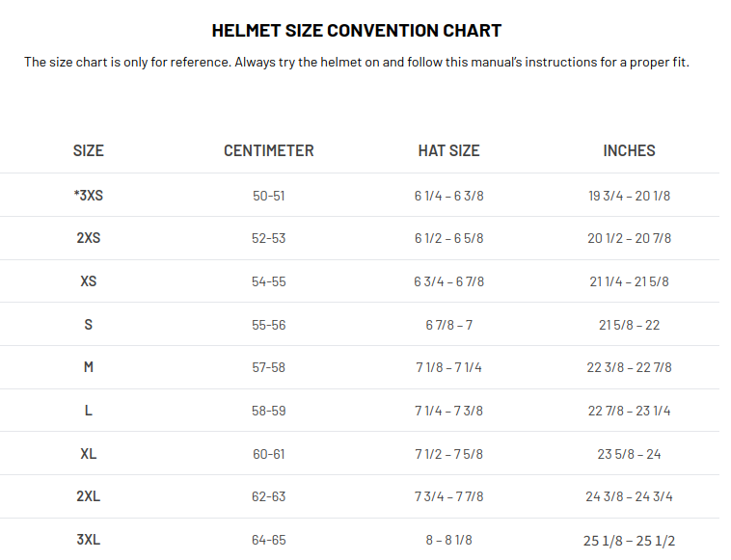
Task: Click the 64-65 centimeter cell
Action: (269, 540)
